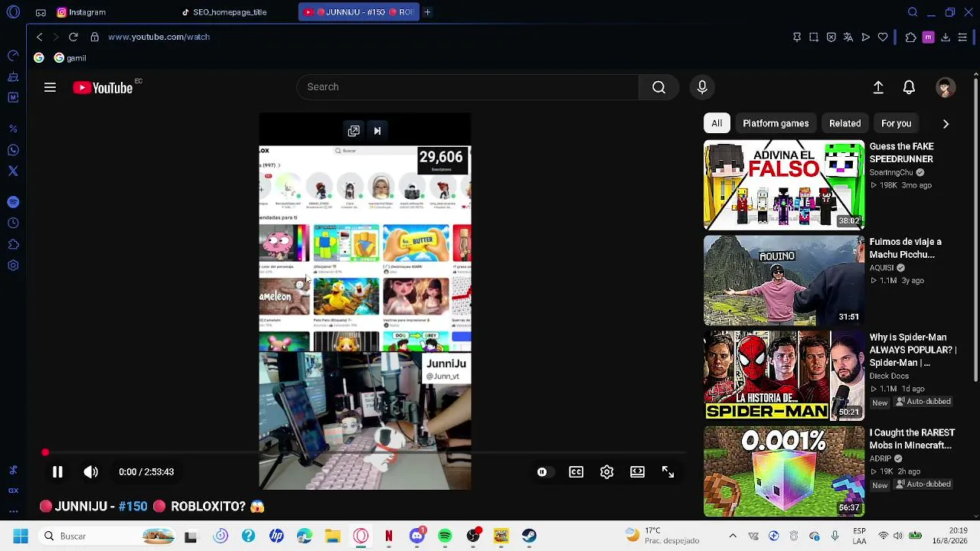Toggle theater mode on the player

coord(638,472)
